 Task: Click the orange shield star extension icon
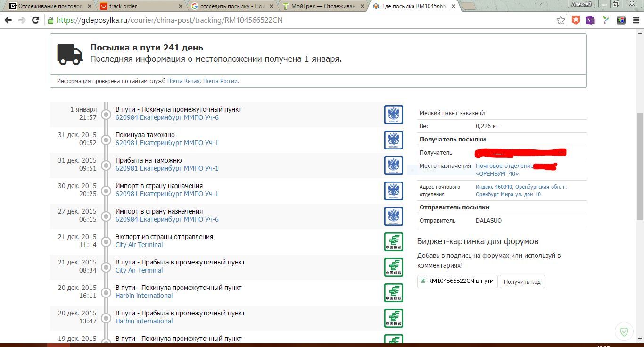coord(576,20)
